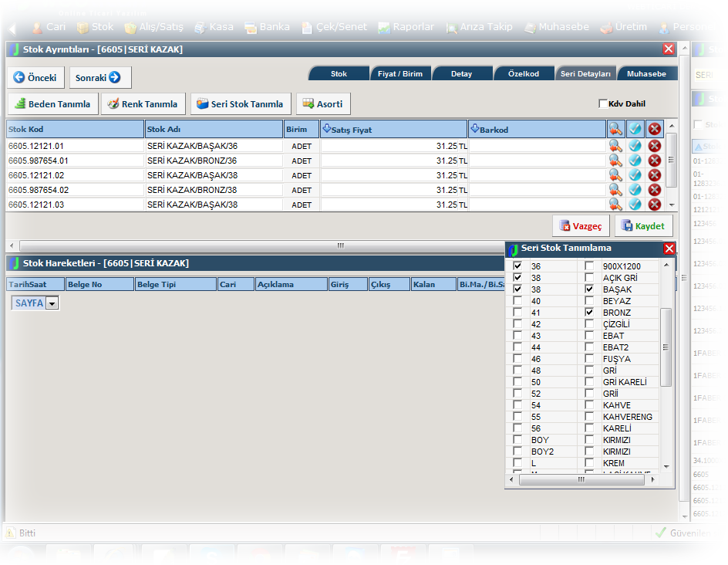Open the Alış/Satış menu
The width and height of the screenshot is (728, 565).
[x=154, y=27]
